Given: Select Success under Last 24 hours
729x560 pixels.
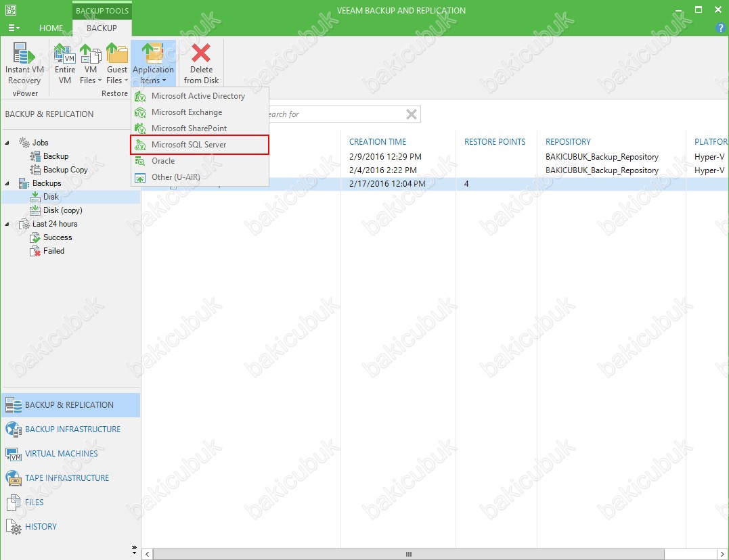Looking at the screenshot, I should [58, 237].
